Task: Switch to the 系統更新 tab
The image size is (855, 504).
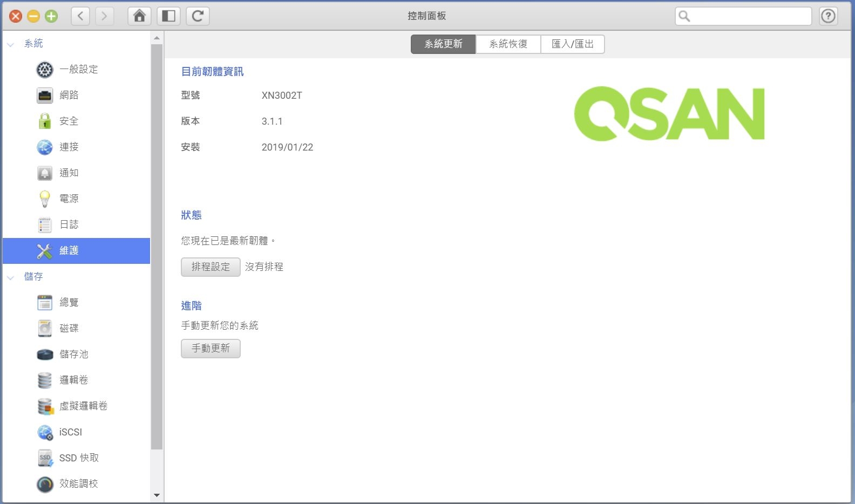Action: tap(443, 44)
